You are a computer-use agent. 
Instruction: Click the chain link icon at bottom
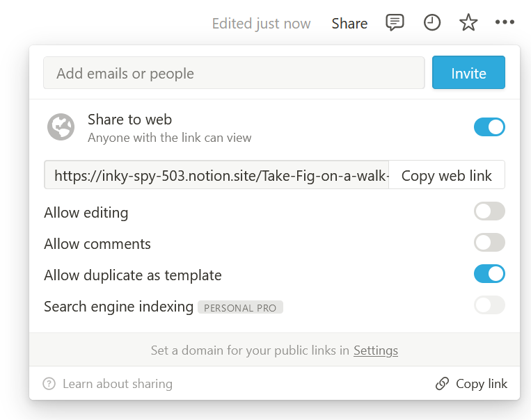442,384
